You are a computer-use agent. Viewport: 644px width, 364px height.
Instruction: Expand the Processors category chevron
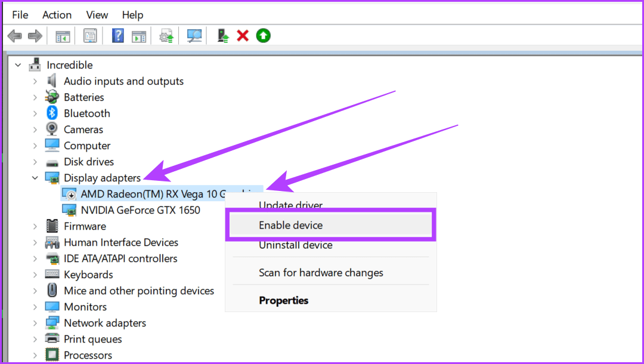35,354
